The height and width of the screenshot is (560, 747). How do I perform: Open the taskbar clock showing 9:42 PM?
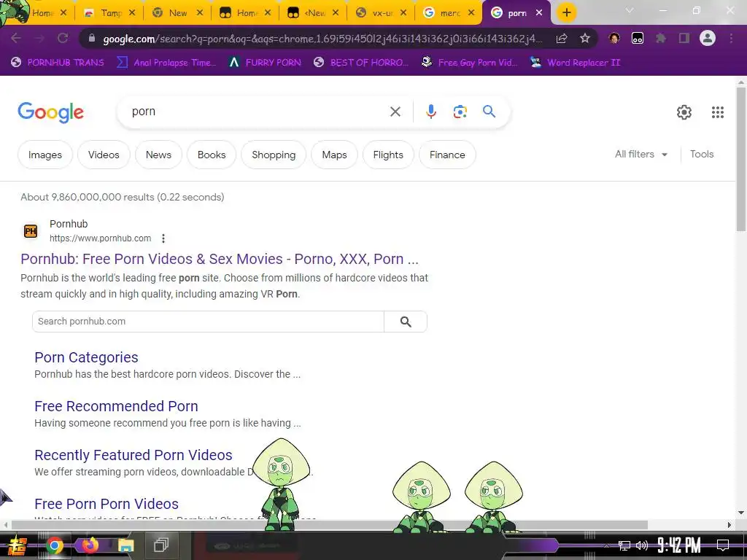click(x=679, y=545)
